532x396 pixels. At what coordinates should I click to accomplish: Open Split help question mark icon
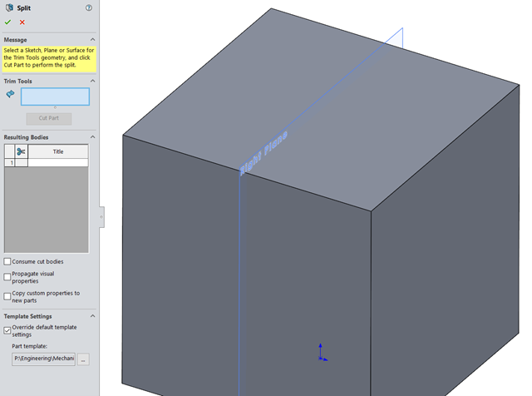click(89, 7)
